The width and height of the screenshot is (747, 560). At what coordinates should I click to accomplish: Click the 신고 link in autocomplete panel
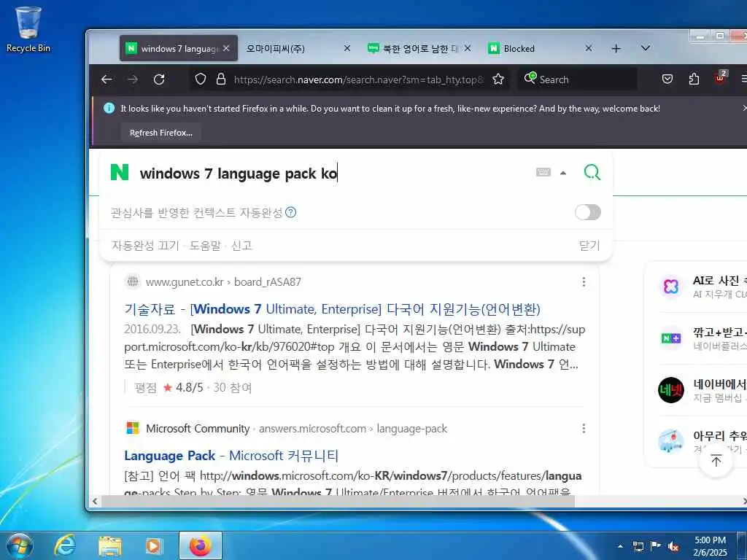[241, 246]
